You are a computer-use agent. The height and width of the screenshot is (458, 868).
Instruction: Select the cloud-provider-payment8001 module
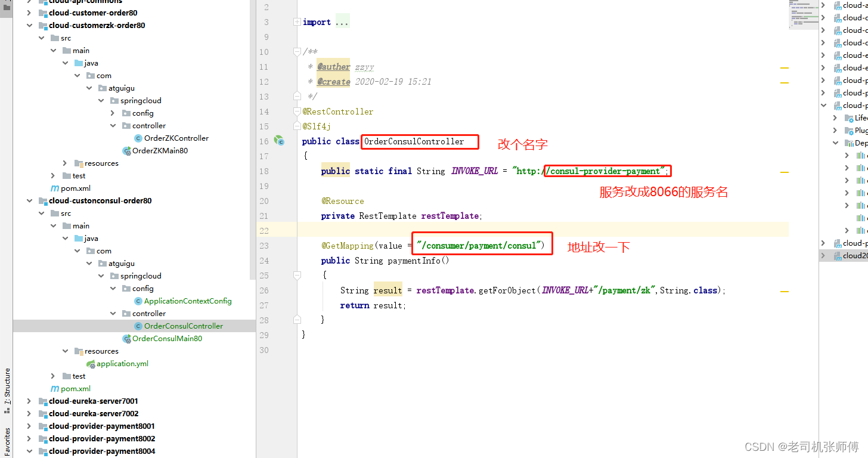click(x=102, y=426)
